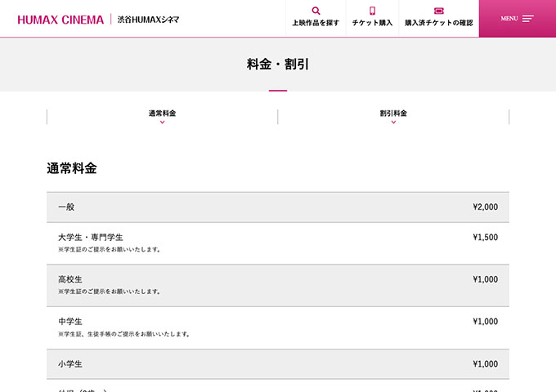Open チケット購入 navigation item

coord(372,18)
